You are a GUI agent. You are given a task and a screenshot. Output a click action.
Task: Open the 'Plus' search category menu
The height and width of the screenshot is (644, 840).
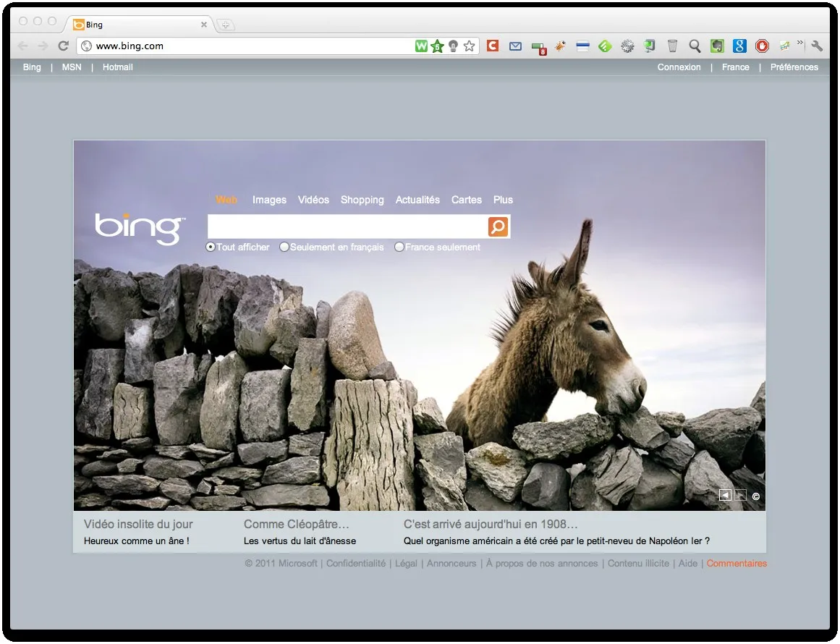pyautogui.click(x=503, y=200)
